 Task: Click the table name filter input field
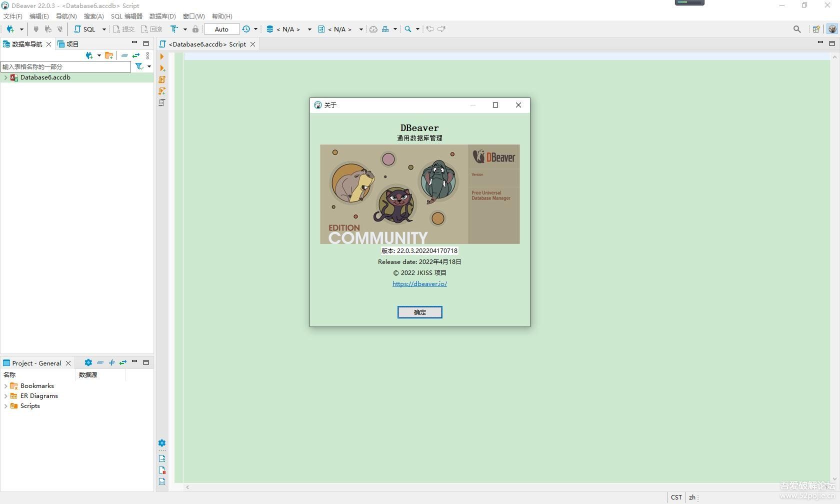[x=65, y=66]
